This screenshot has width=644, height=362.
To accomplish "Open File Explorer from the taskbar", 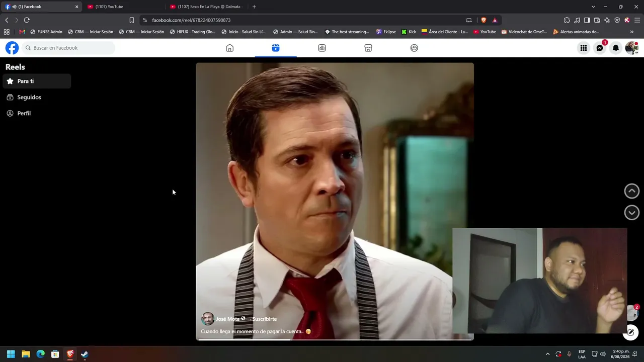I will click(x=26, y=354).
